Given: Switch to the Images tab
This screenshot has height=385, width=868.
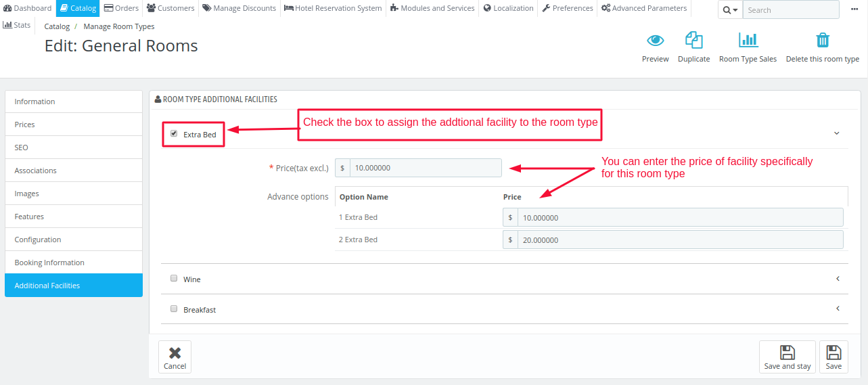Looking at the screenshot, I should click(x=74, y=194).
